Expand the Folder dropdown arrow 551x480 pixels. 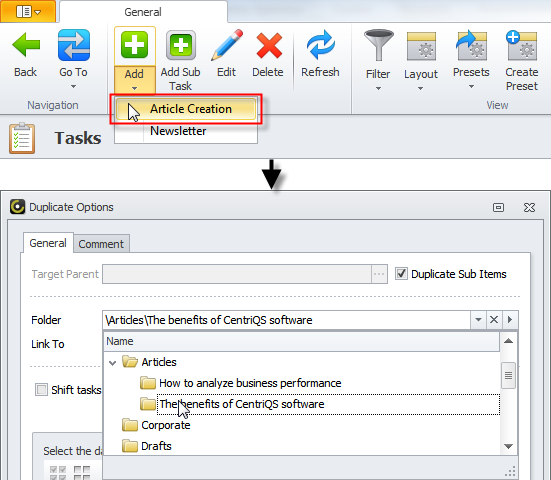478,320
